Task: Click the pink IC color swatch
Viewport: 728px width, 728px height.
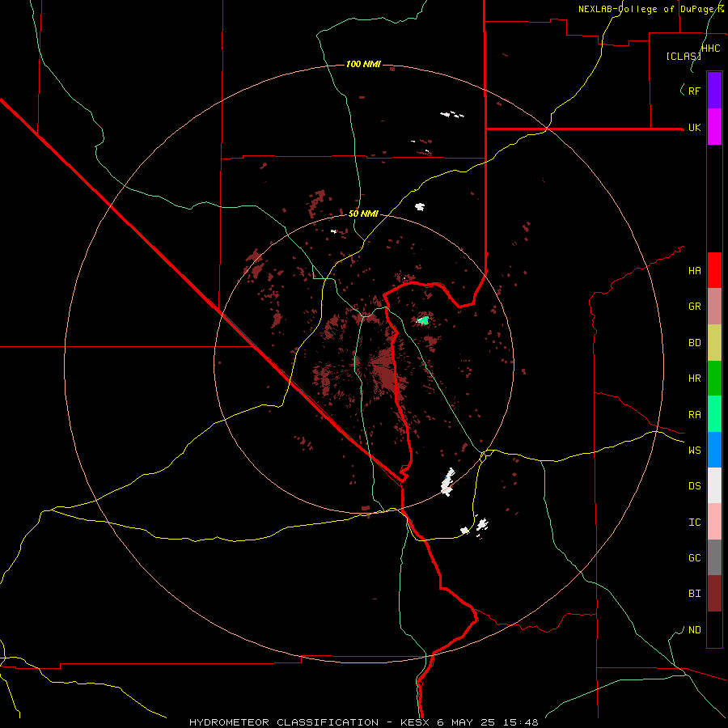Action: pos(714,522)
